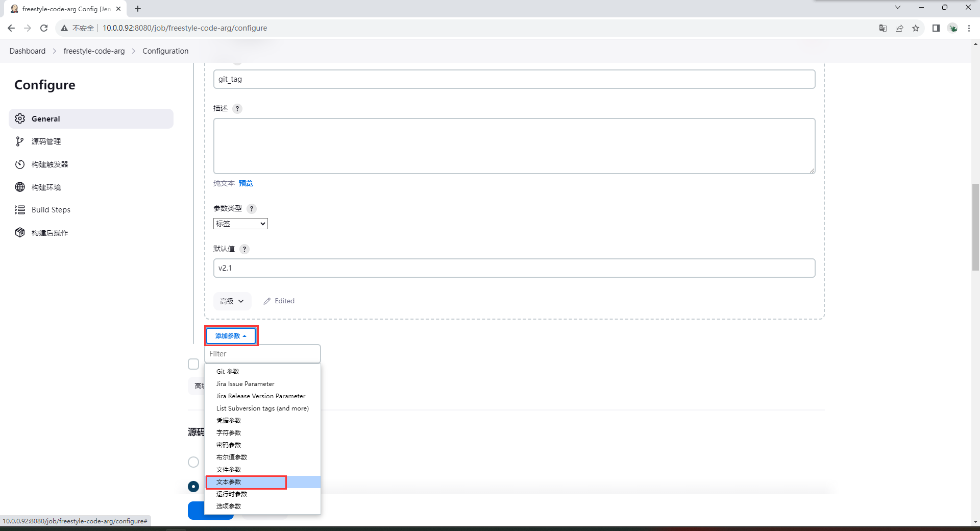The image size is (980, 531).
Task: Open the browser profile avatar
Action: 953,28
